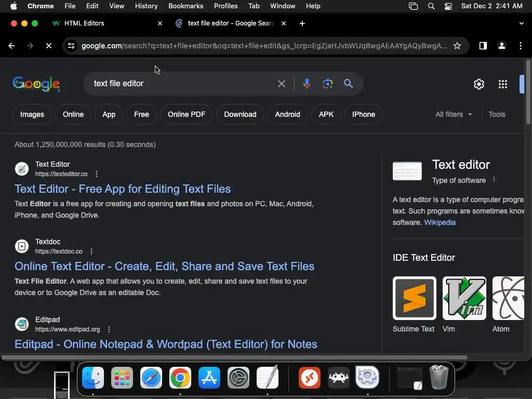
Task: Launch Safari from the Dock
Action: (151, 378)
